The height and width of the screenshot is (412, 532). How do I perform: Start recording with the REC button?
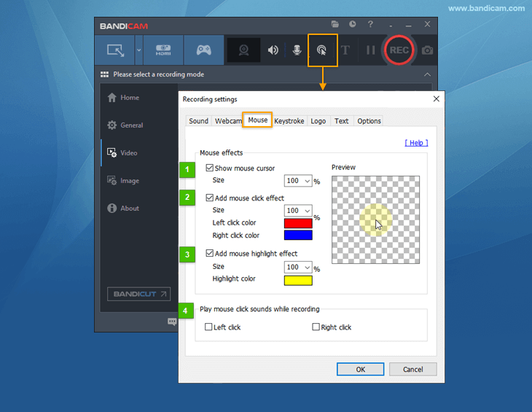point(399,50)
